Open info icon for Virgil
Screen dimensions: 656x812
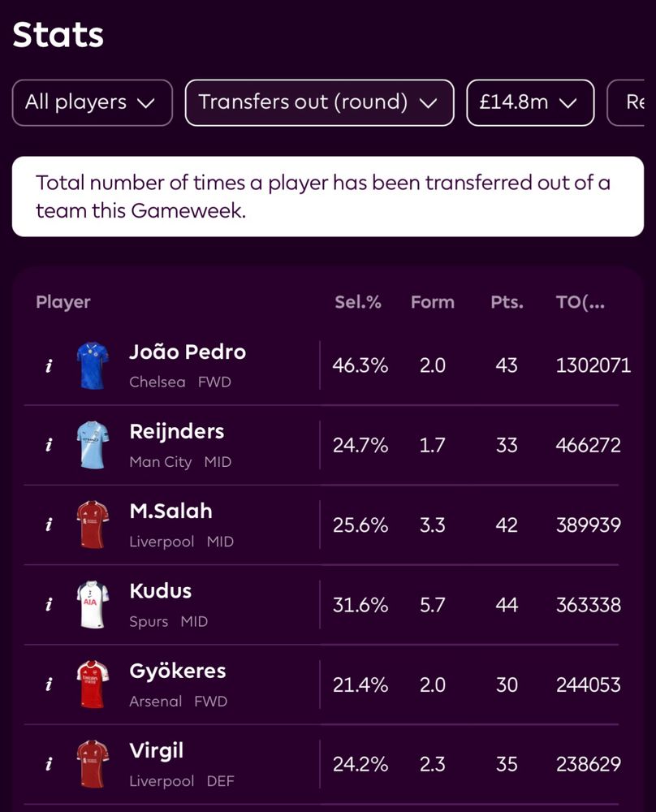point(49,764)
